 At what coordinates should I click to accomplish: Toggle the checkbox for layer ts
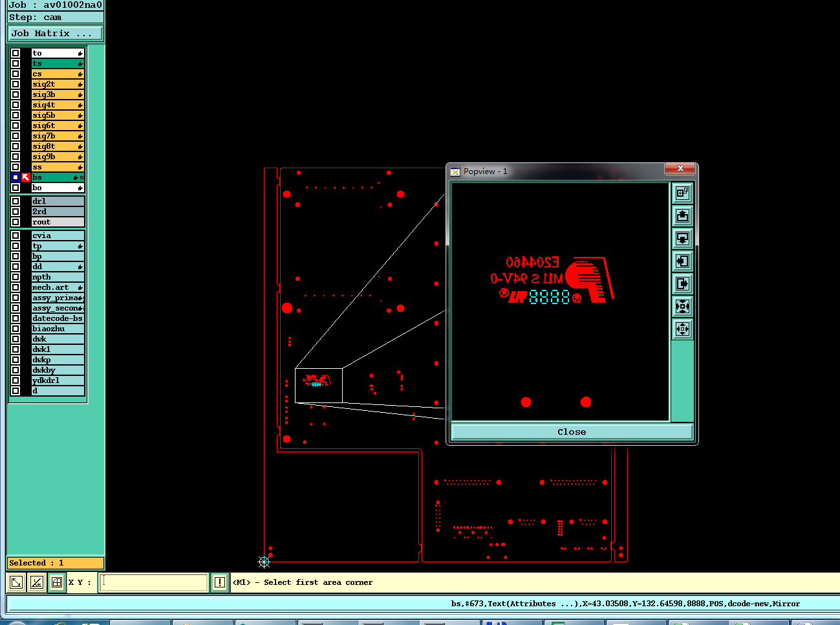[x=16, y=63]
